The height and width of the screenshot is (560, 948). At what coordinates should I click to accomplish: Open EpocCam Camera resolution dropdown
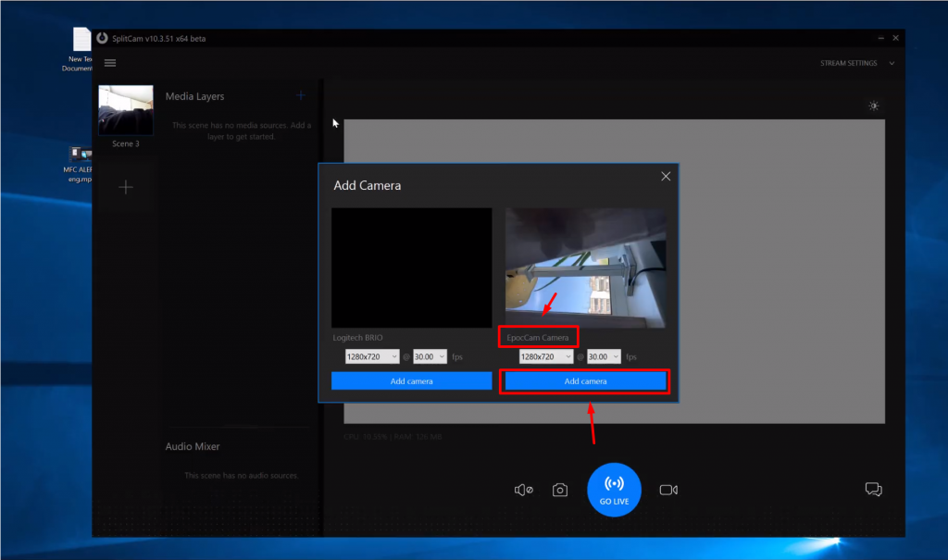click(x=546, y=356)
